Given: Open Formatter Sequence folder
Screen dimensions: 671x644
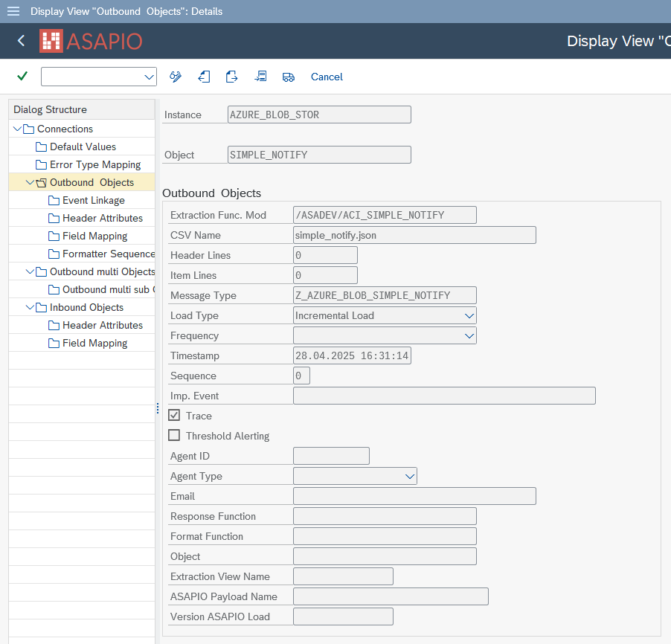Looking at the screenshot, I should tap(101, 254).
